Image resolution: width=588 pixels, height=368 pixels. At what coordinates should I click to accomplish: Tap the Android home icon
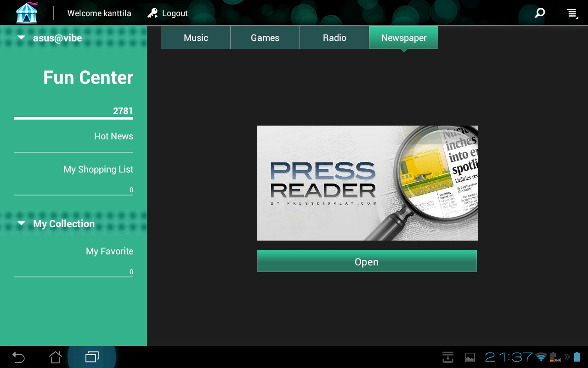55,357
